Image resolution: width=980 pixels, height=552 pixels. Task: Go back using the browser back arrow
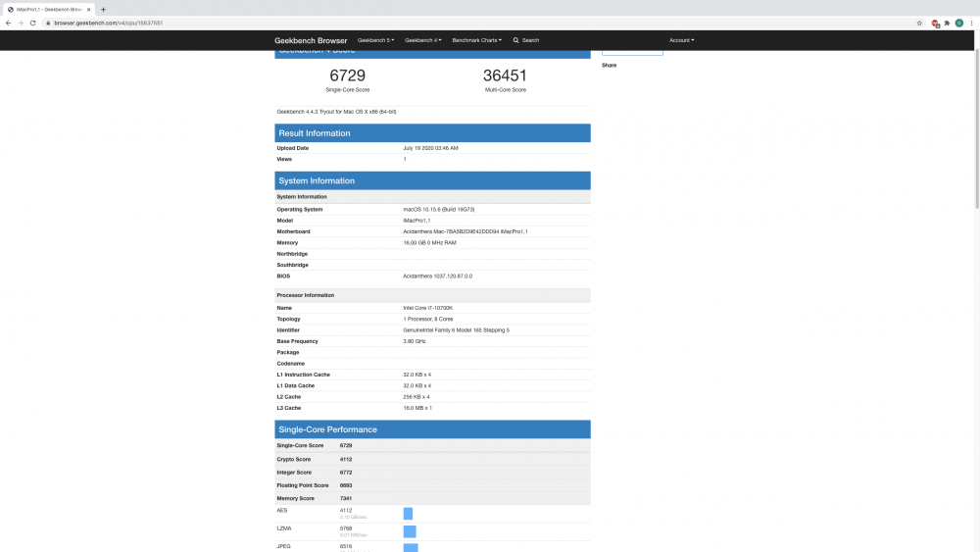[8, 24]
